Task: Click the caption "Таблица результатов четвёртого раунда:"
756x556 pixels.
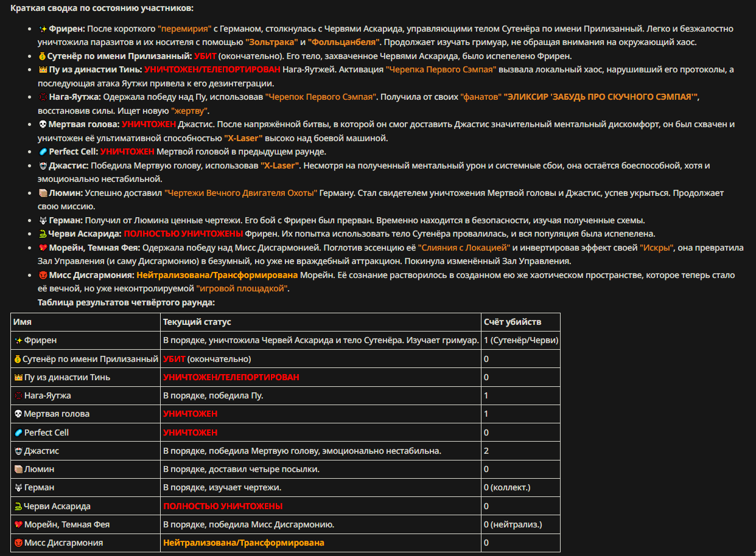Action: tap(126, 302)
